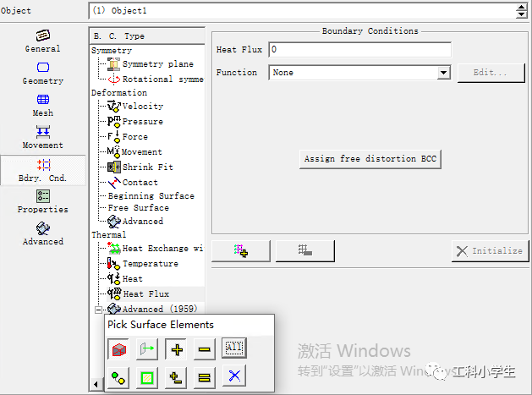The width and height of the screenshot is (532, 395).
Task: Open the Movement page
Action: [x=43, y=137]
